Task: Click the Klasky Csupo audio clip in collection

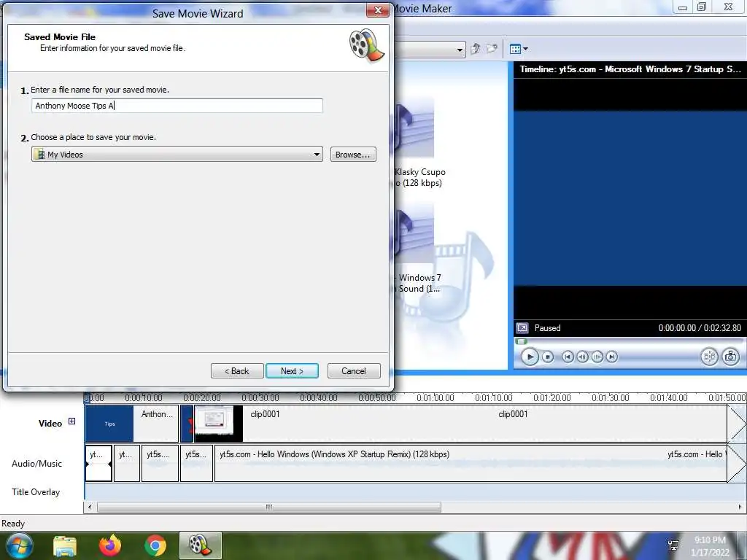Action: tap(415, 143)
